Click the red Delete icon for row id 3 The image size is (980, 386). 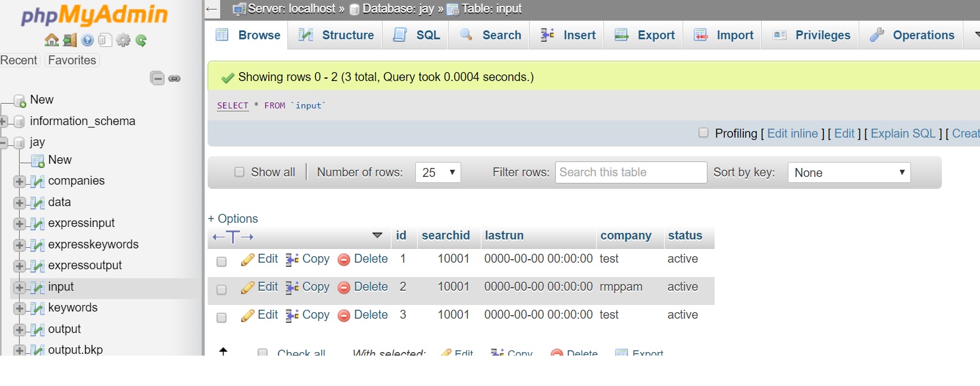(x=344, y=316)
